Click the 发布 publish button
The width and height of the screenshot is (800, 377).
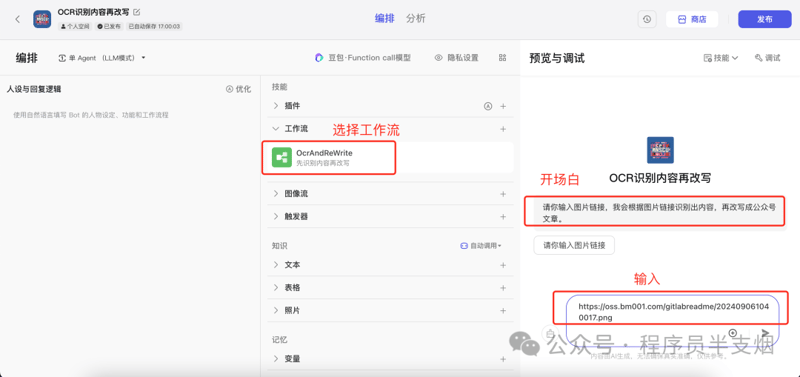click(764, 19)
